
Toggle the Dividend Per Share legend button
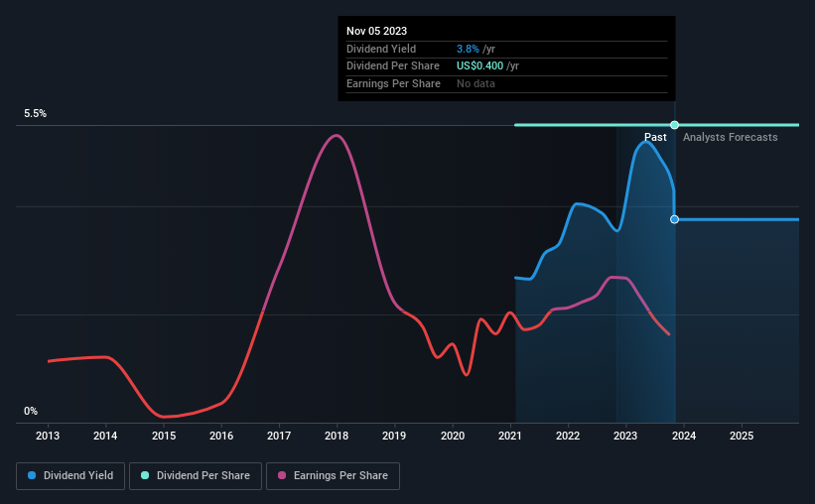[196, 476]
